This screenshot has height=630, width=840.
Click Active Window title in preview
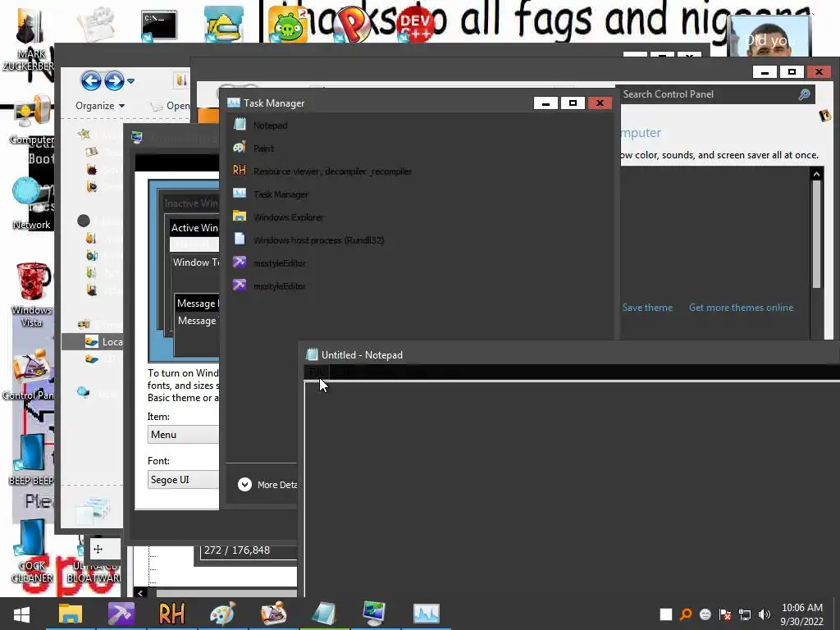point(194,228)
